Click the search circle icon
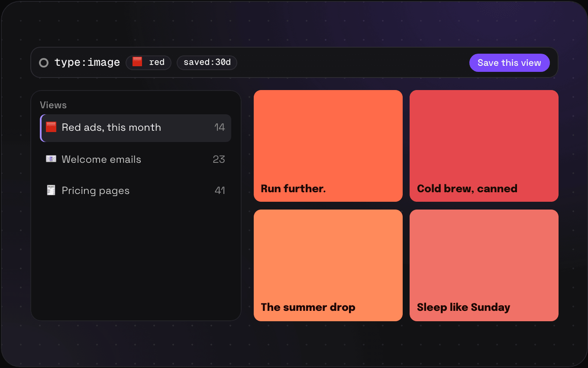Screen dimensions: 588x368 coord(44,63)
